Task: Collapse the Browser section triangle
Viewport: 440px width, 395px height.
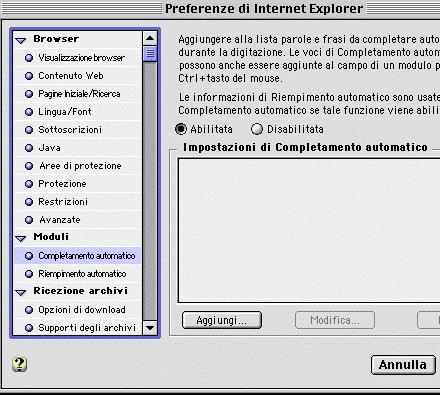Action: (21, 40)
